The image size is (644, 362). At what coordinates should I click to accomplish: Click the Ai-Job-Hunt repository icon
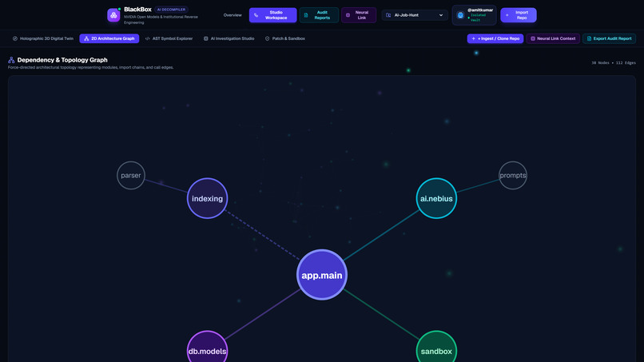(x=388, y=15)
